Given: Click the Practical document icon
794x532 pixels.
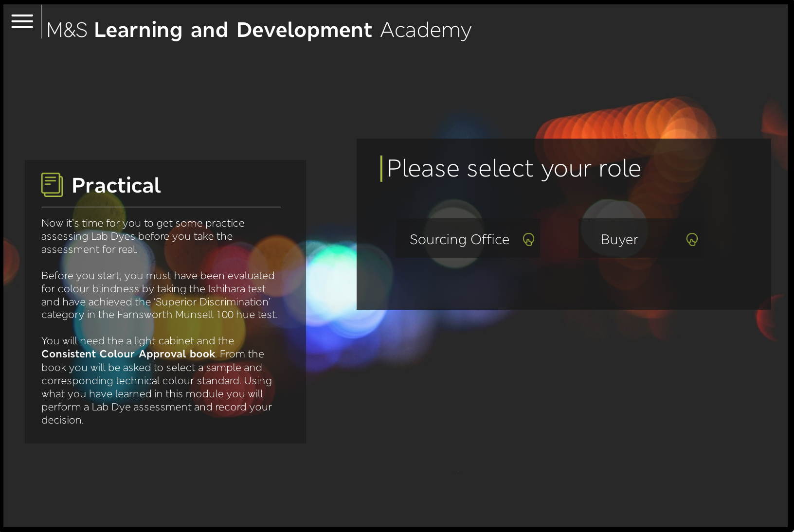Looking at the screenshot, I should 52,185.
